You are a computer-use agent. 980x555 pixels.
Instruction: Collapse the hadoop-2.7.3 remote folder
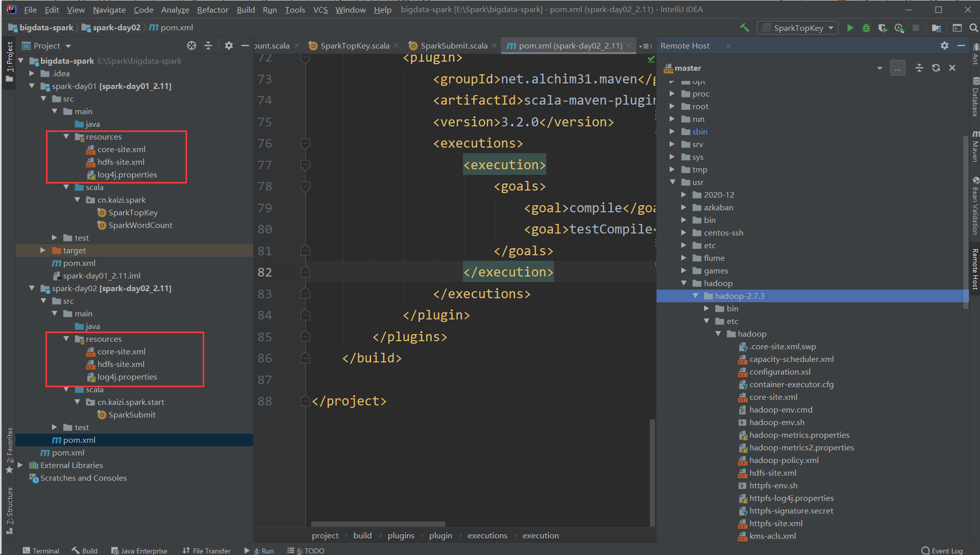695,296
